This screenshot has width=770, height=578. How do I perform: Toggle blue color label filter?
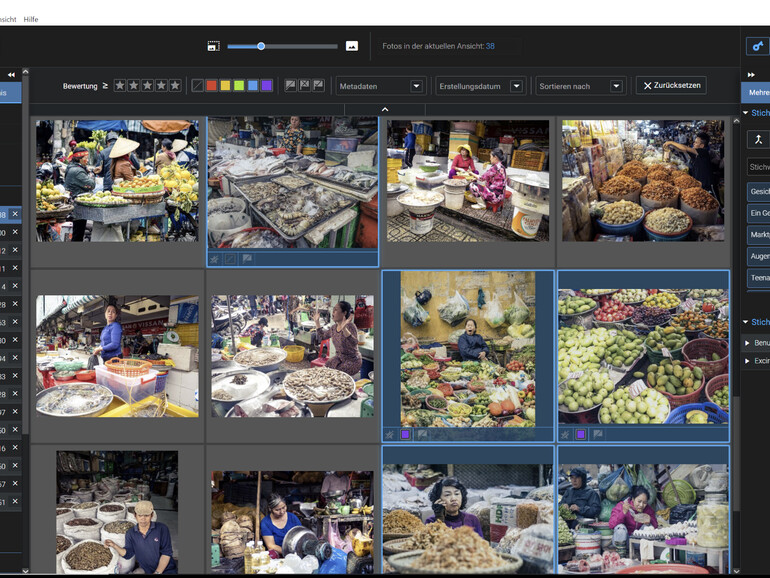pos(252,85)
